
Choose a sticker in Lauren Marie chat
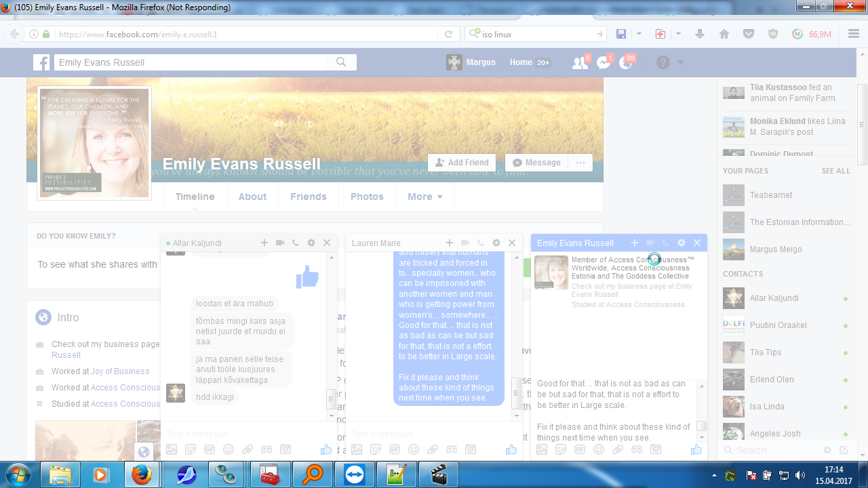coord(376,449)
